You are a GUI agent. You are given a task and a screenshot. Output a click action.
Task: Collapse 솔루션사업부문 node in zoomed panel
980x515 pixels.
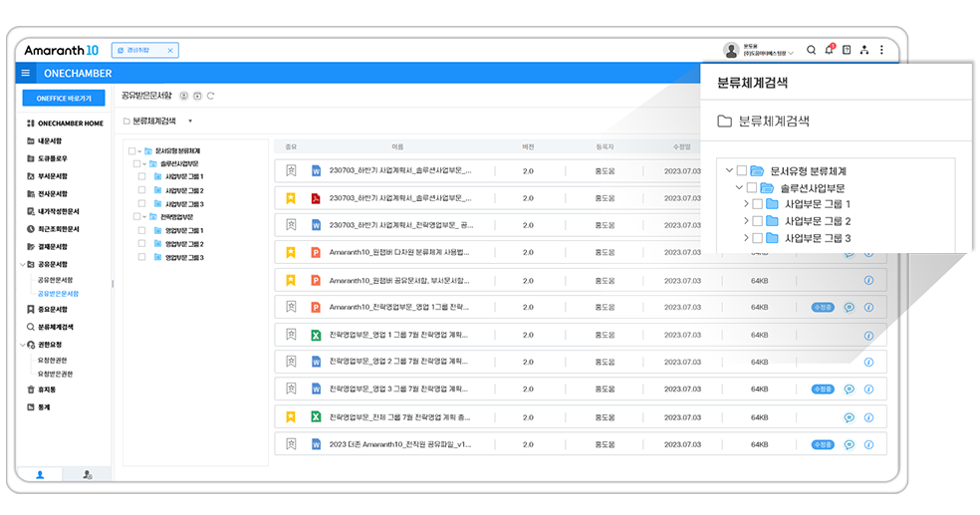click(x=739, y=187)
